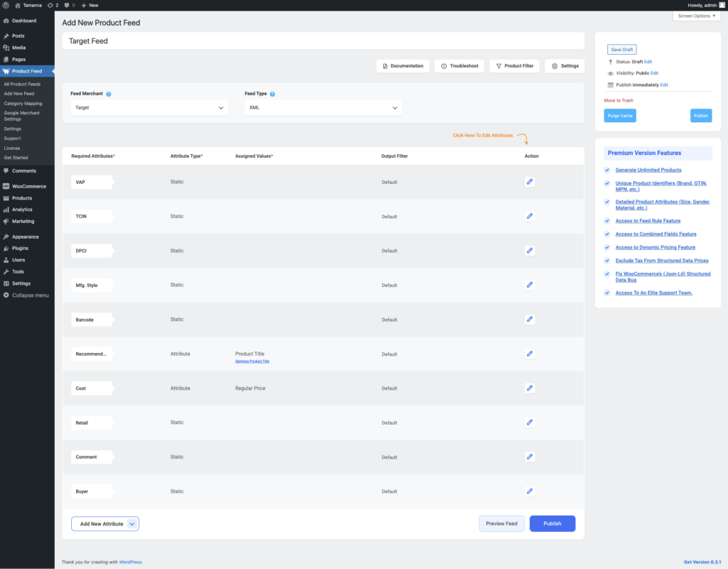The height and width of the screenshot is (569, 728).
Task: Click Optimize Product Title link
Action: point(252,362)
